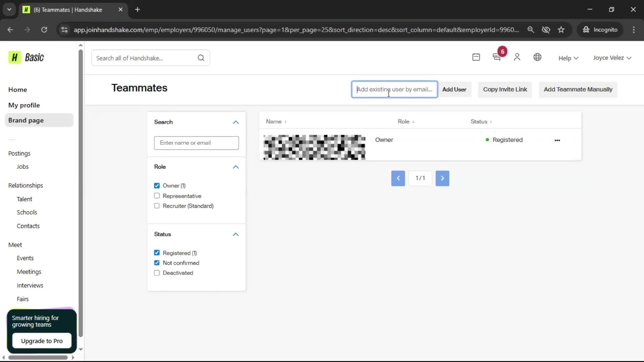Click the sidebar scroll-down arrow
644x362 pixels.
[x=80, y=349]
